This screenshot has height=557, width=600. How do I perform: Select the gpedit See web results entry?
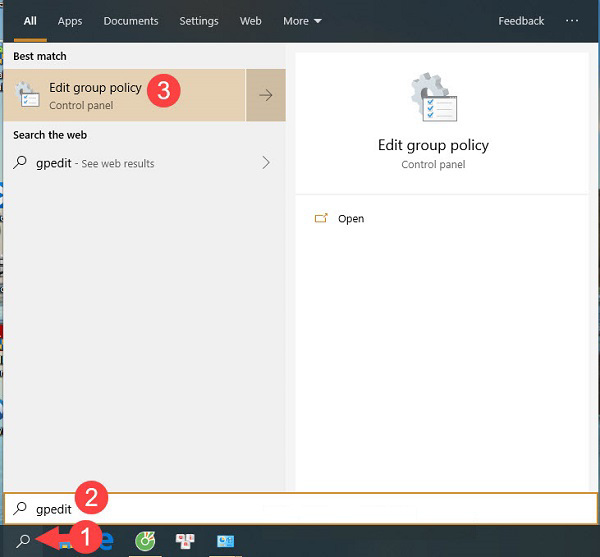pyautogui.click(x=143, y=163)
